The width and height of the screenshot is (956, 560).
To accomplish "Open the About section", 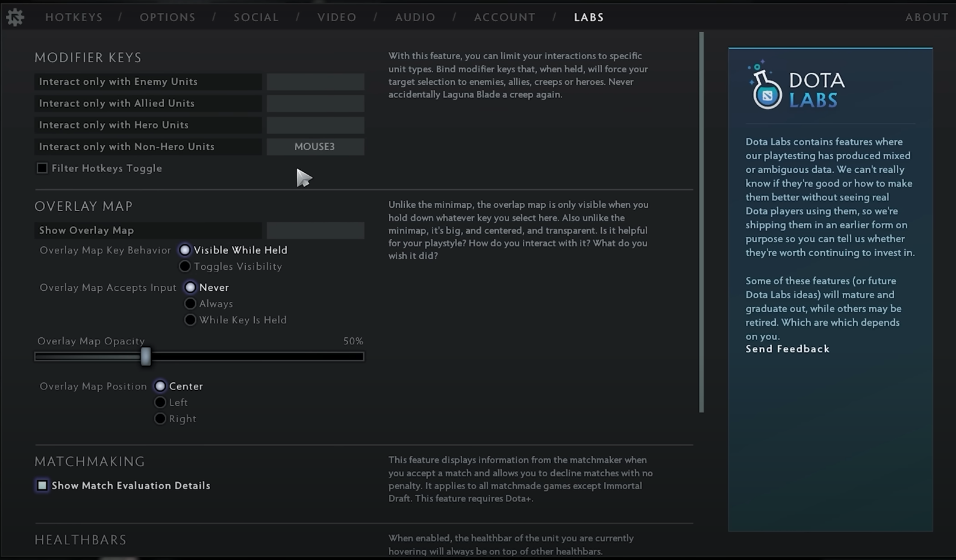I will pos(926,17).
